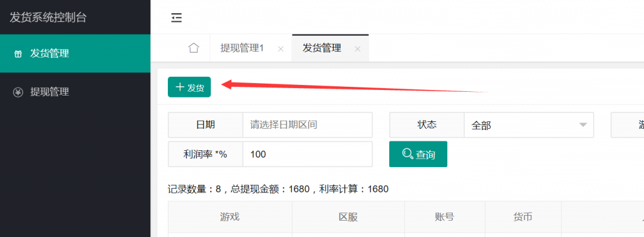The width and height of the screenshot is (644, 237).
Task: Click the yen icon beside 提现管理
Action: click(x=18, y=92)
